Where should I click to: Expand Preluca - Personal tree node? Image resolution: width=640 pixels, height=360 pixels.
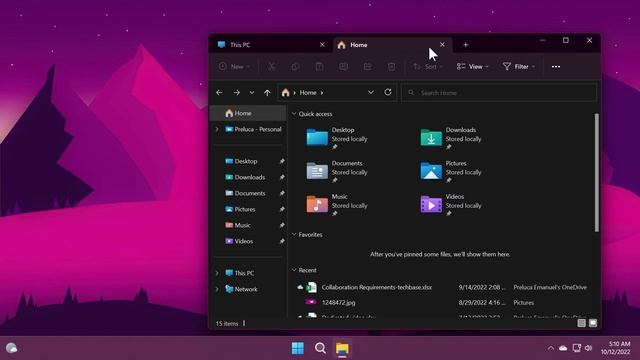pyautogui.click(x=217, y=129)
